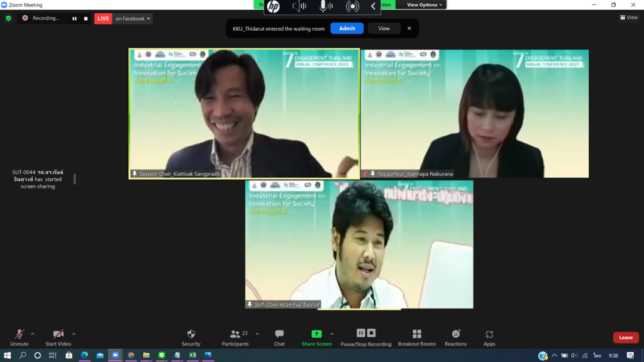This screenshot has height=362, width=644.
Task: Select Rapporteur Wannapa Naburana's video tile
Action: coord(475,114)
